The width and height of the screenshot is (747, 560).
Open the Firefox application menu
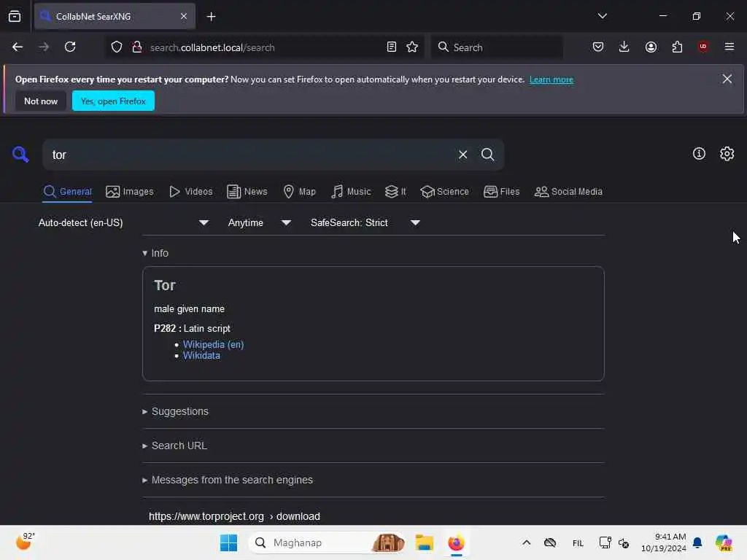click(x=729, y=47)
